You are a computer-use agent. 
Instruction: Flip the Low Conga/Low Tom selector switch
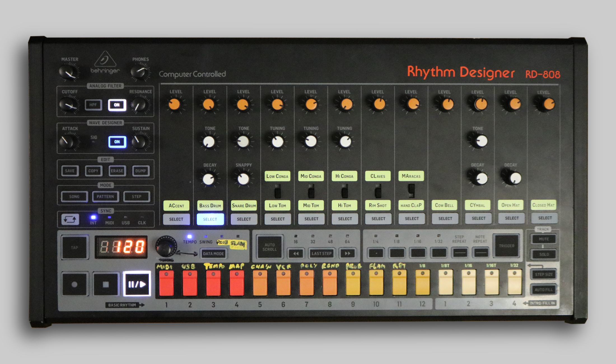pos(277,191)
